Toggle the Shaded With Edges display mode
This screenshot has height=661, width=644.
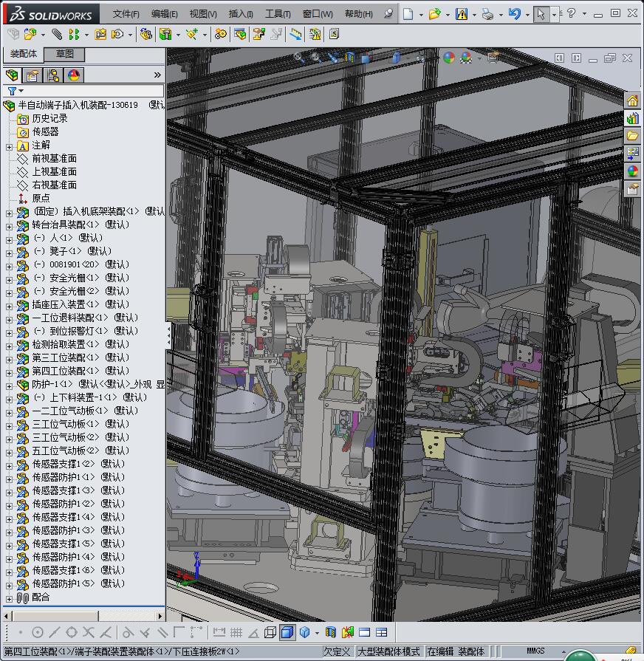[287, 632]
